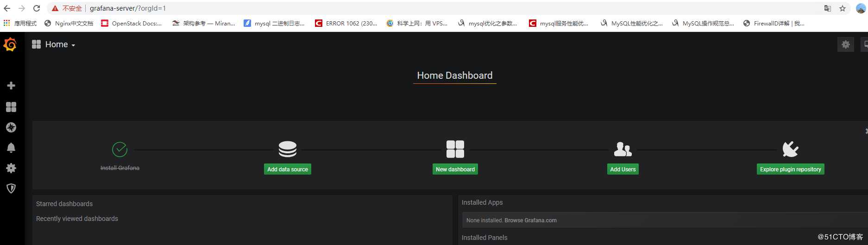Open the OpenStack Docs bookmark

coord(132,23)
